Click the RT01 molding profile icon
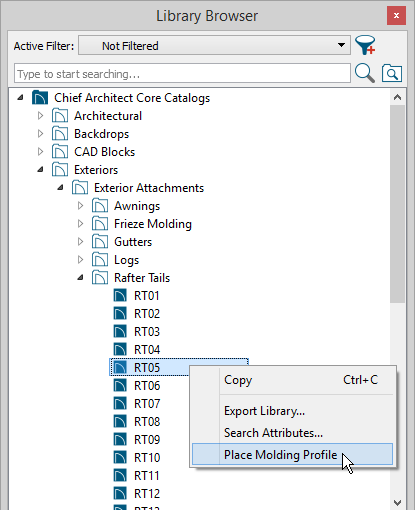The height and width of the screenshot is (510, 415). (x=120, y=296)
